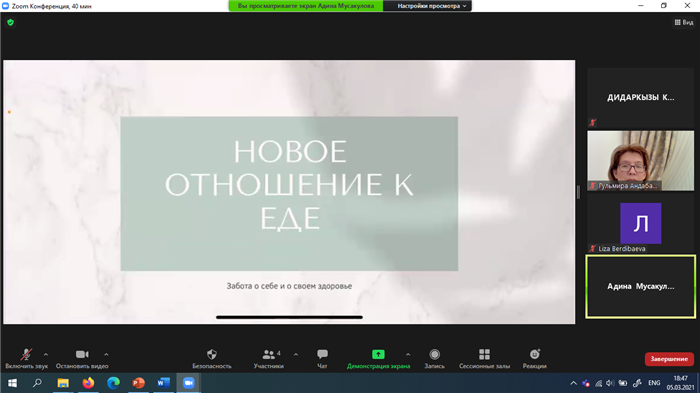Viewport: 700px width, 393px height.
Task: Show hidden system tray icons arrow
Action: pos(574,383)
